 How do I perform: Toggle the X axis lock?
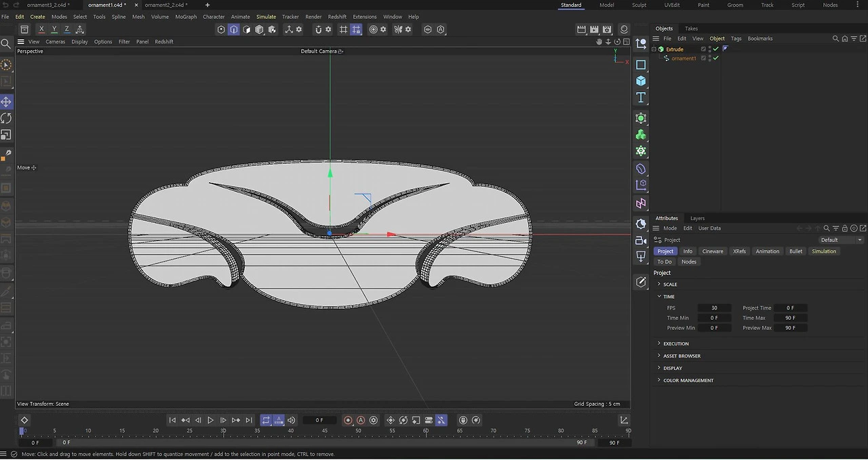pos(41,29)
